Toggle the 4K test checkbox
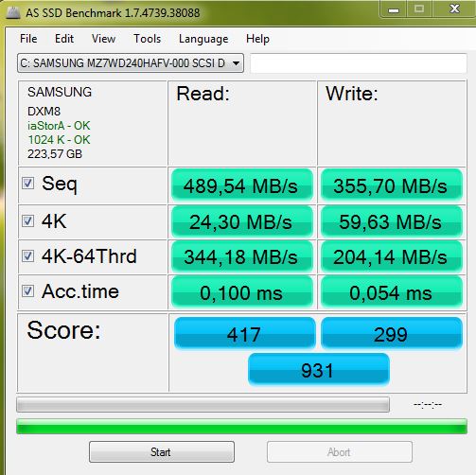The image size is (476, 475). [27, 220]
